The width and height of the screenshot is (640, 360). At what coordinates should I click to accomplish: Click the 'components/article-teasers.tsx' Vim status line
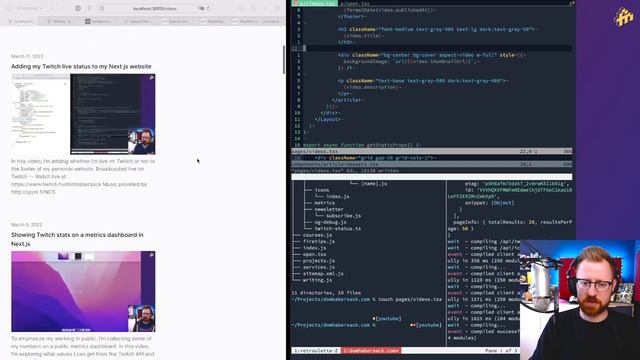432,164
